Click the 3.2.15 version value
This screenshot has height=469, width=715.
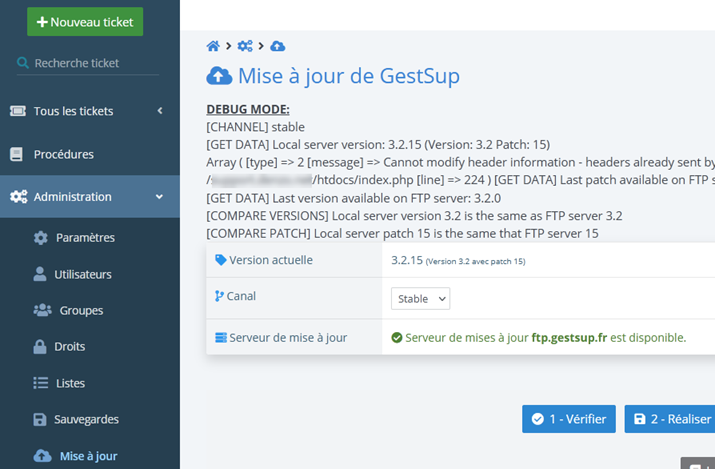[x=407, y=260]
